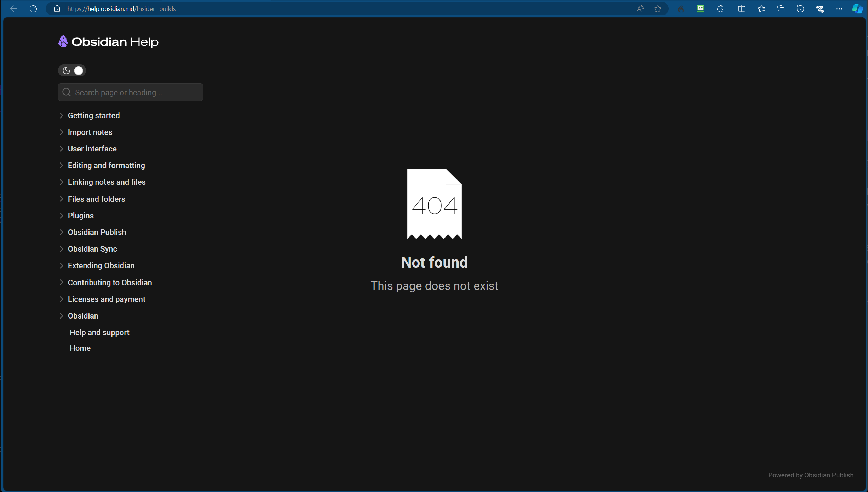This screenshot has width=868, height=492.
Task: Click the Obsidian logo crystal icon
Action: click(x=63, y=41)
